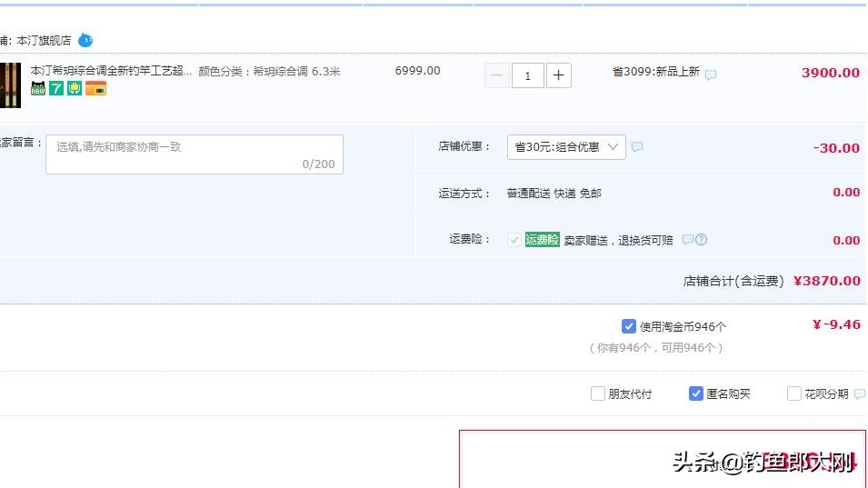Click the blue Wangwang chat icon beside 本汀旗舰店

tap(85, 40)
